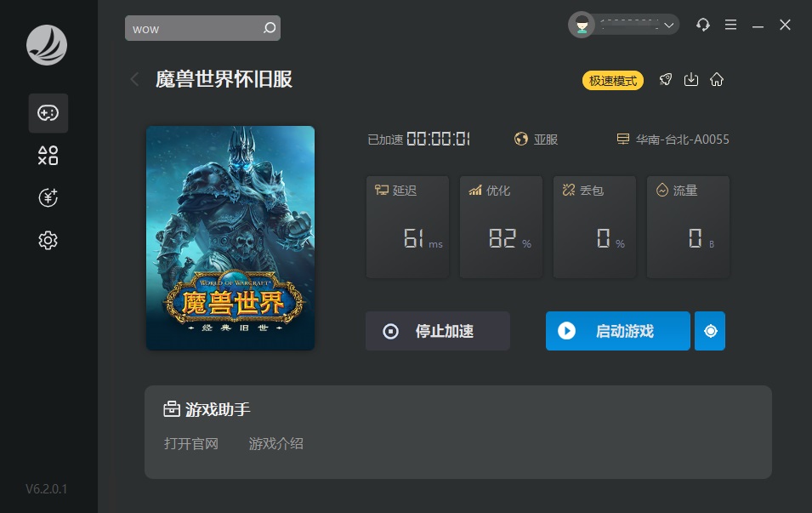
Task: Click the 停止加速 button
Action: [x=437, y=331]
